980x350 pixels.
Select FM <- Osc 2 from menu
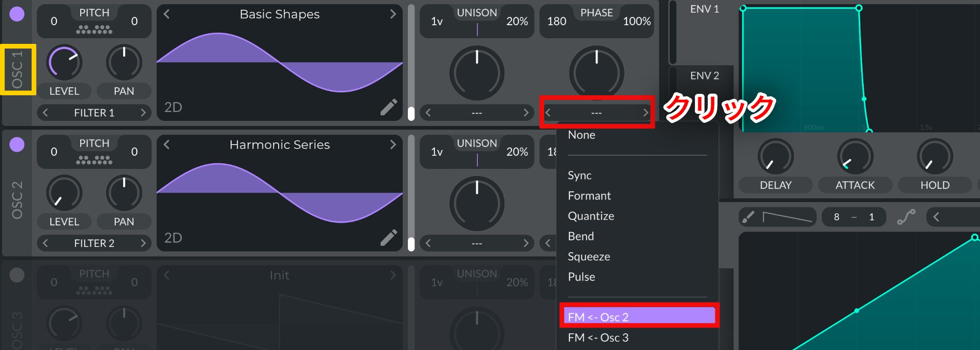pos(639,317)
